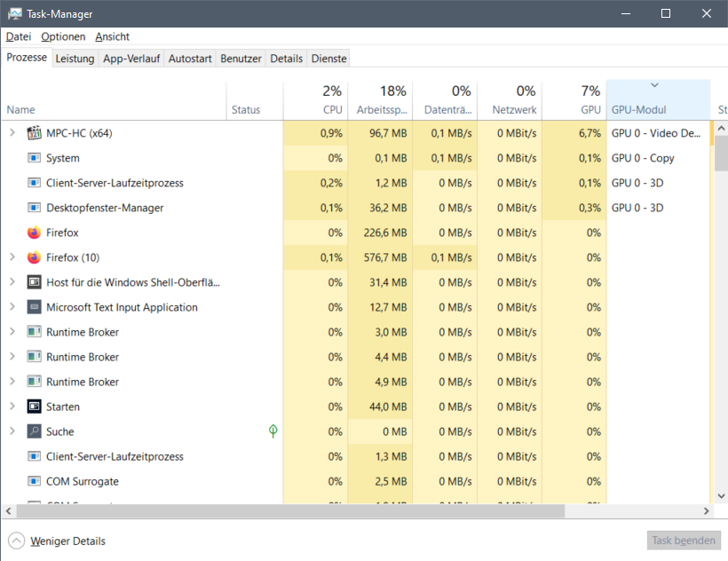Click the Task beenden button
Screen dimensions: 728x561
click(x=684, y=540)
